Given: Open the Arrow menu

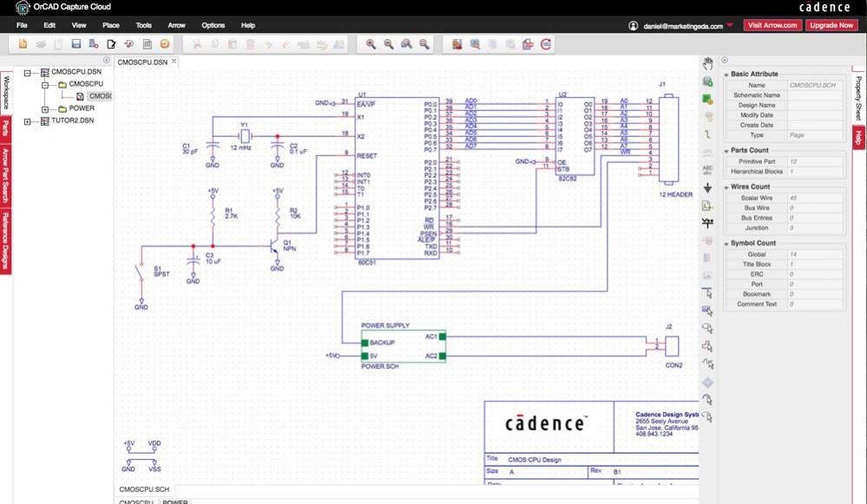Looking at the screenshot, I should (176, 25).
